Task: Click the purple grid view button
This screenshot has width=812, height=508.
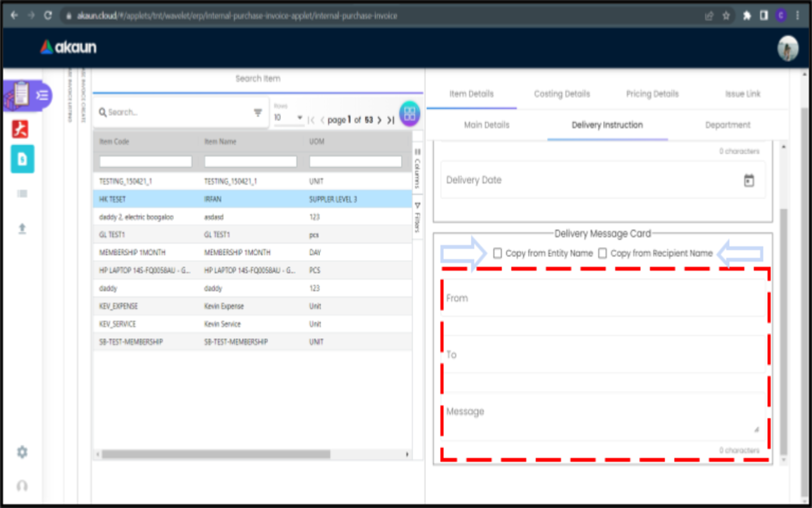Action: tap(410, 113)
